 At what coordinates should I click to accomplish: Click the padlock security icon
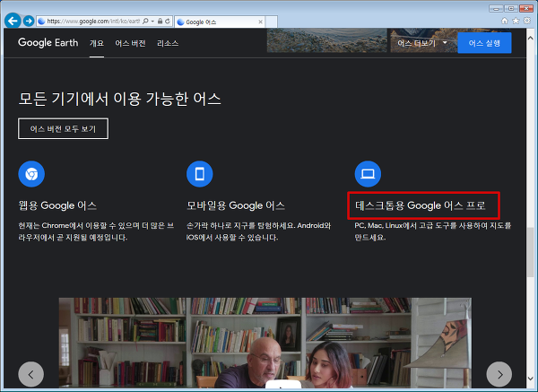(x=160, y=22)
